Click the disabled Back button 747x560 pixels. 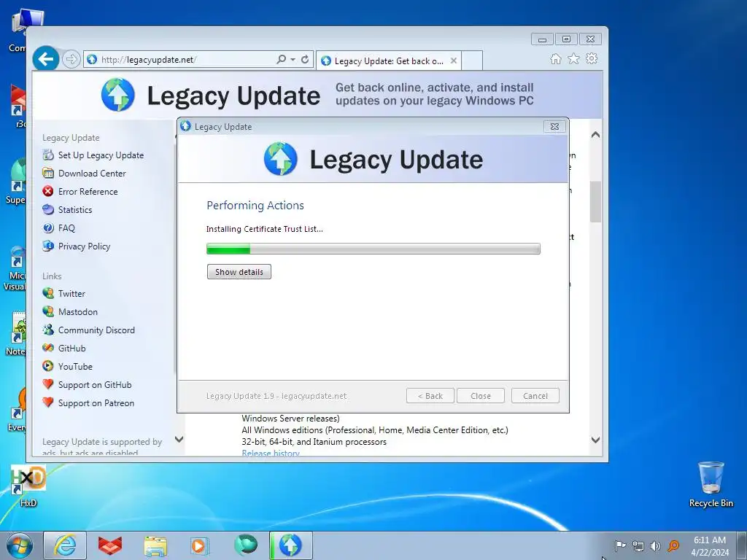[x=430, y=396]
